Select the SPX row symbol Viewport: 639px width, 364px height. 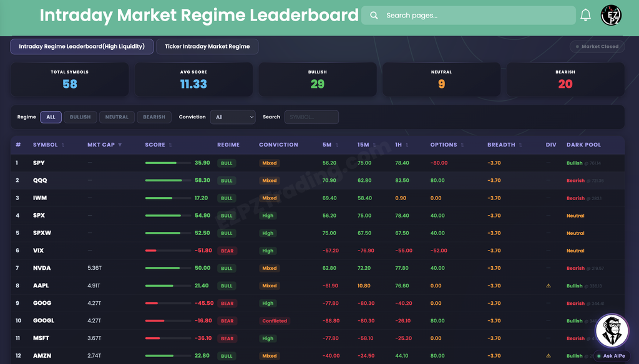click(x=39, y=216)
